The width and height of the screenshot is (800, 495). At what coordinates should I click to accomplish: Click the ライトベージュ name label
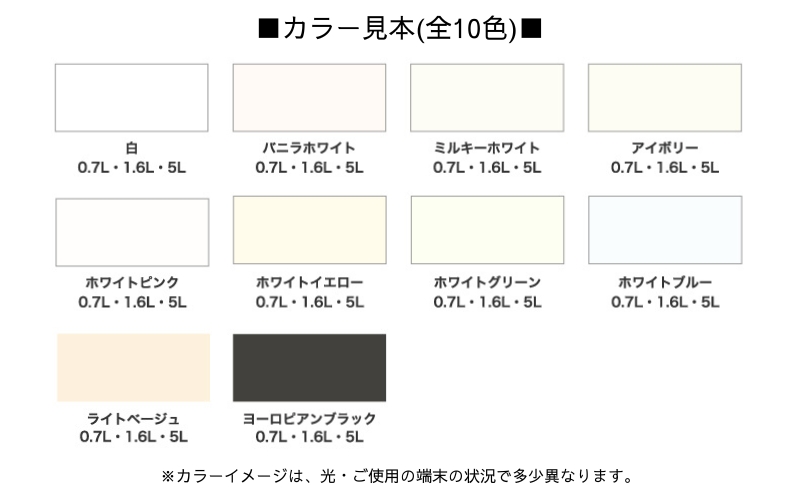133,419
